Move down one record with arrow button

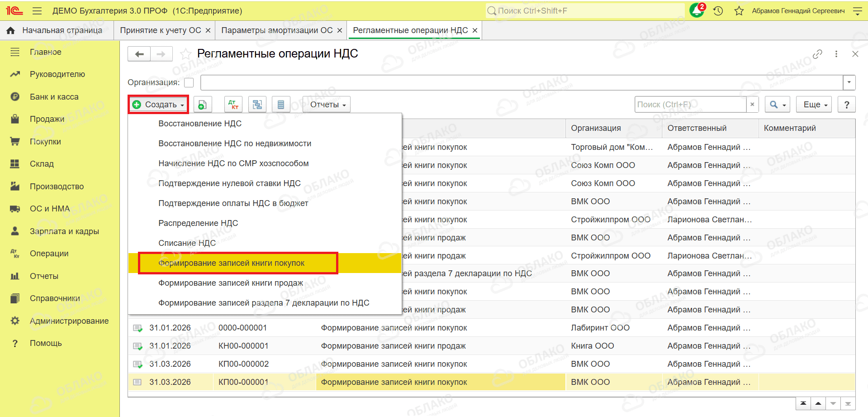(833, 403)
